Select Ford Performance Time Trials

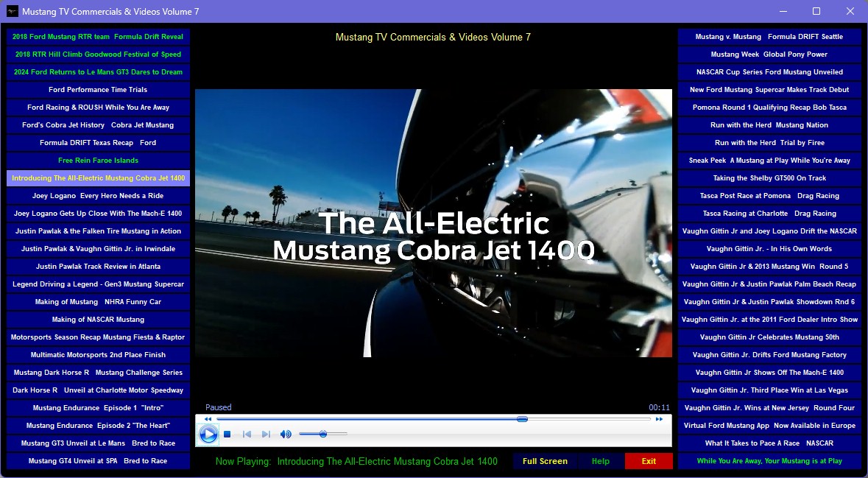click(98, 90)
